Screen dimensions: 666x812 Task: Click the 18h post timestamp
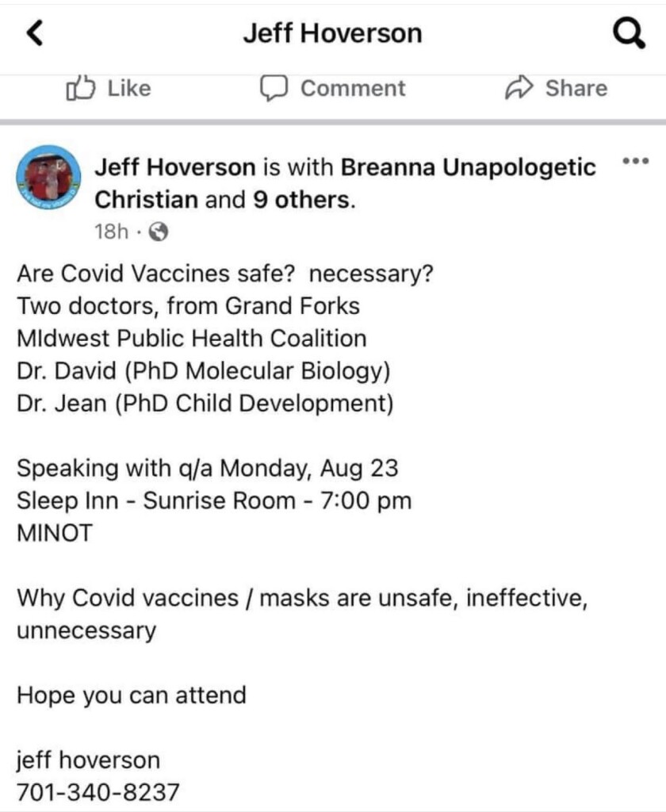(111, 232)
